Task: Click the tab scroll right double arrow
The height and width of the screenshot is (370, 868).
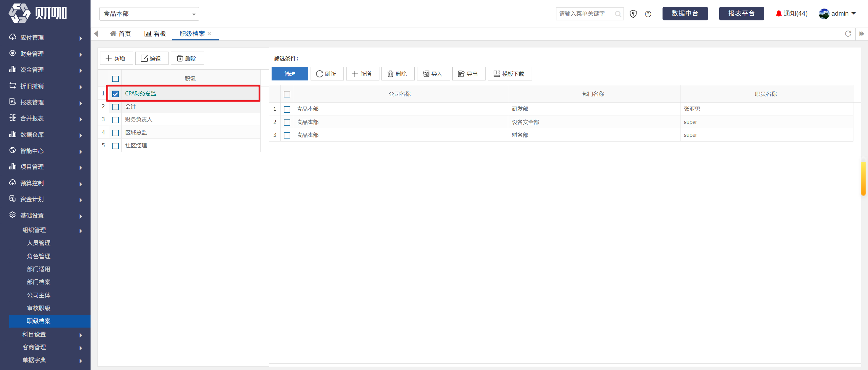Action: tap(862, 34)
